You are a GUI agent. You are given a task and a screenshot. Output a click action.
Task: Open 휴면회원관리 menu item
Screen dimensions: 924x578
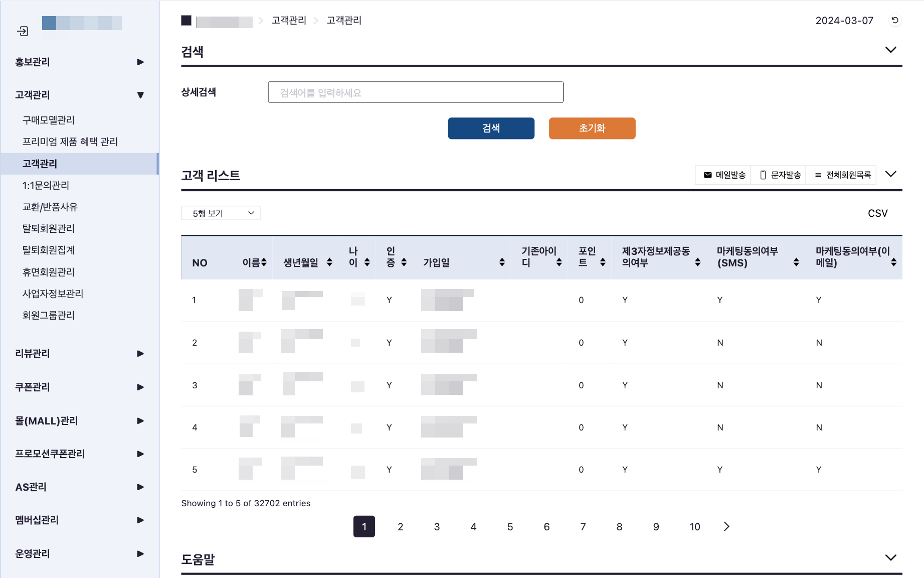tap(49, 272)
